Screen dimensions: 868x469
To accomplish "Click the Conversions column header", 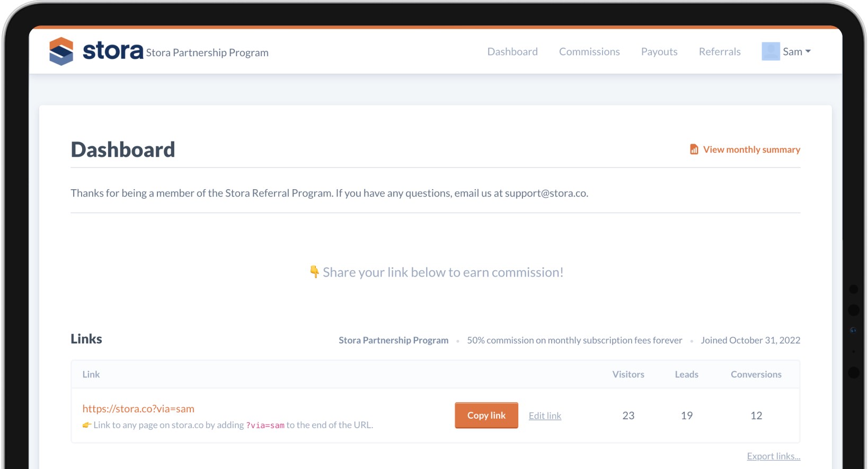I will coord(756,374).
